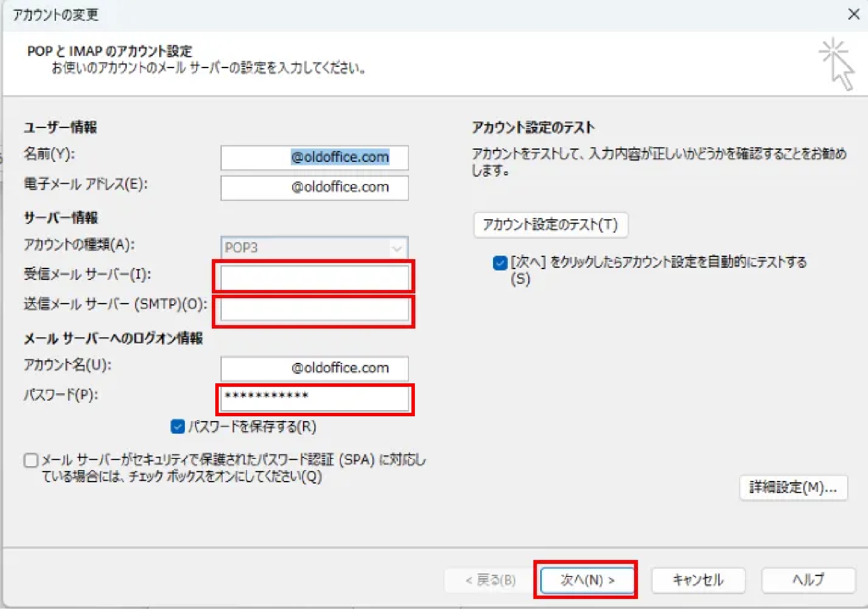This screenshot has width=868, height=609.
Task: Open 詳細設定(M)... settings
Action: pos(793,488)
